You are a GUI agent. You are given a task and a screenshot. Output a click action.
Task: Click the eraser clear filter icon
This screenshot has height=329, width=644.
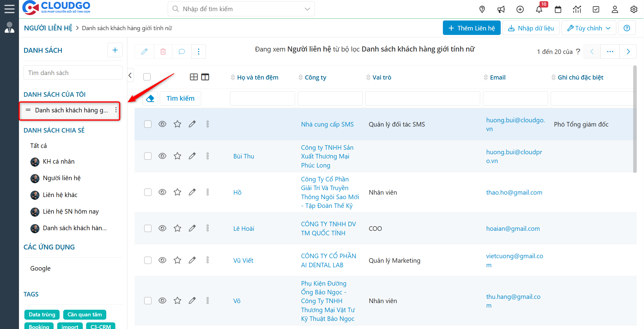click(150, 99)
